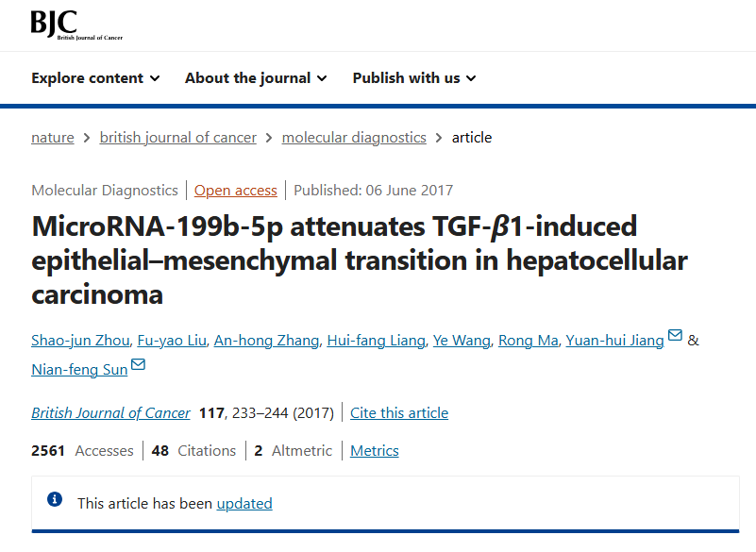Open the About the journal menu

click(x=256, y=78)
